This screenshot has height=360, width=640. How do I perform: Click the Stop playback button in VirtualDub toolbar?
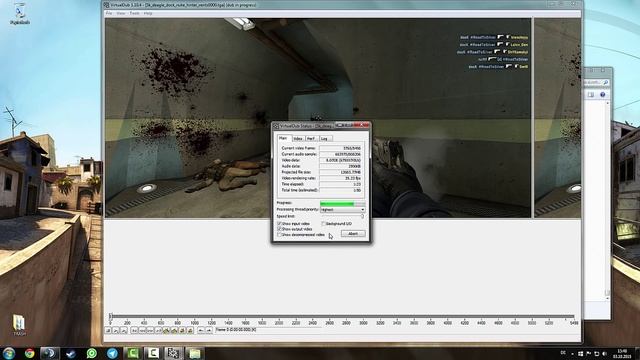(108, 330)
